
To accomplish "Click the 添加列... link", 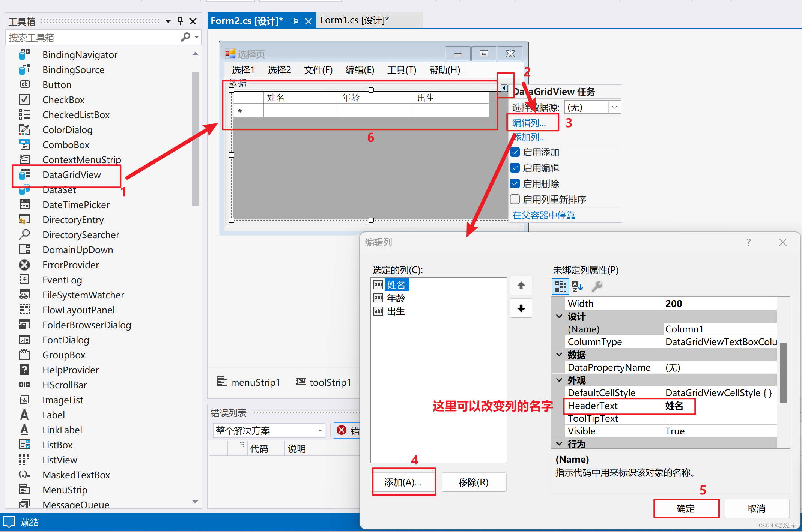I will [x=530, y=137].
